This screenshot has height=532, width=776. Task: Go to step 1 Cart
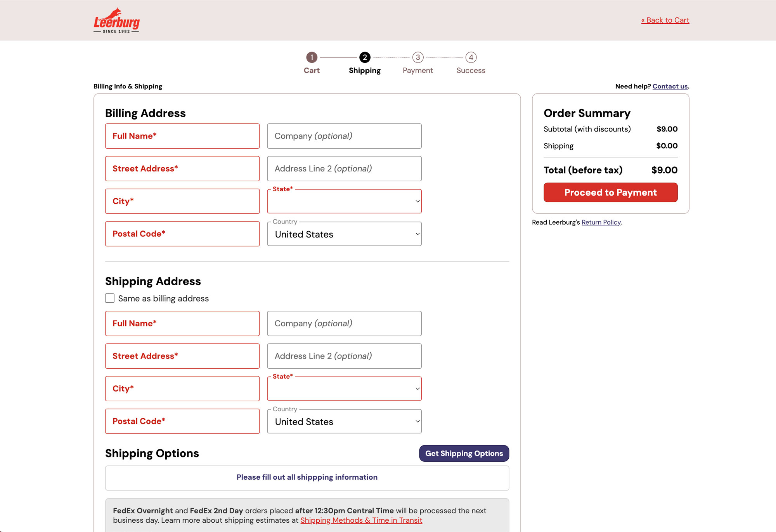[x=312, y=63]
